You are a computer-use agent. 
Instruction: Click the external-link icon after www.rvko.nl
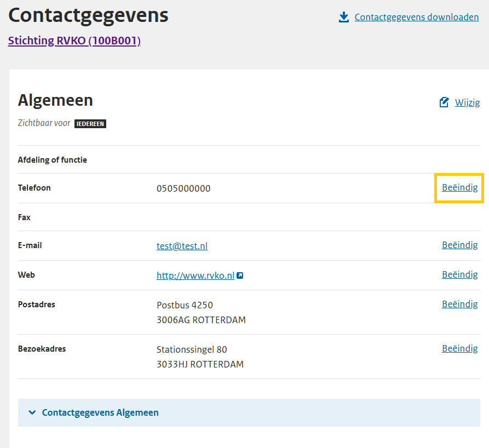[x=240, y=275]
